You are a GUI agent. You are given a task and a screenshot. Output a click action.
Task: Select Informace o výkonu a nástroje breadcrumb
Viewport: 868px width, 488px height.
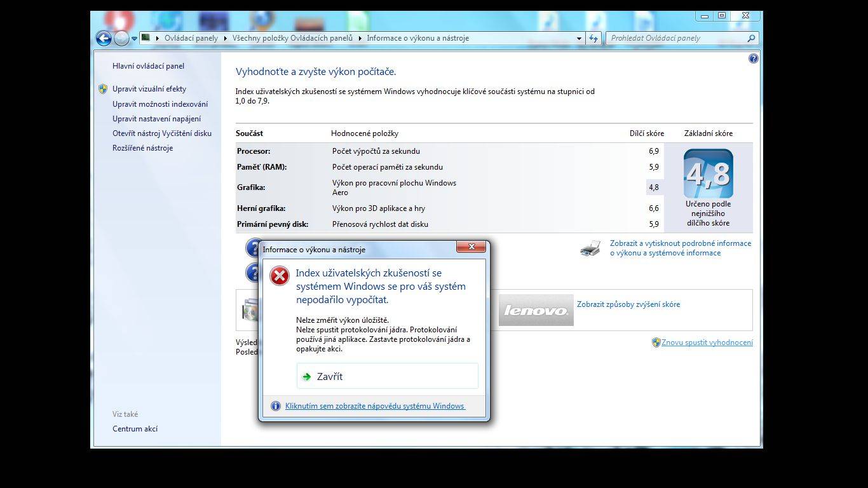tap(417, 38)
